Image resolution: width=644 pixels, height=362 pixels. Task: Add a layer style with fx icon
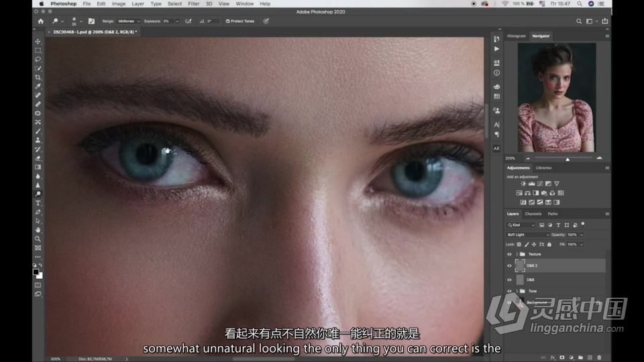point(553,357)
